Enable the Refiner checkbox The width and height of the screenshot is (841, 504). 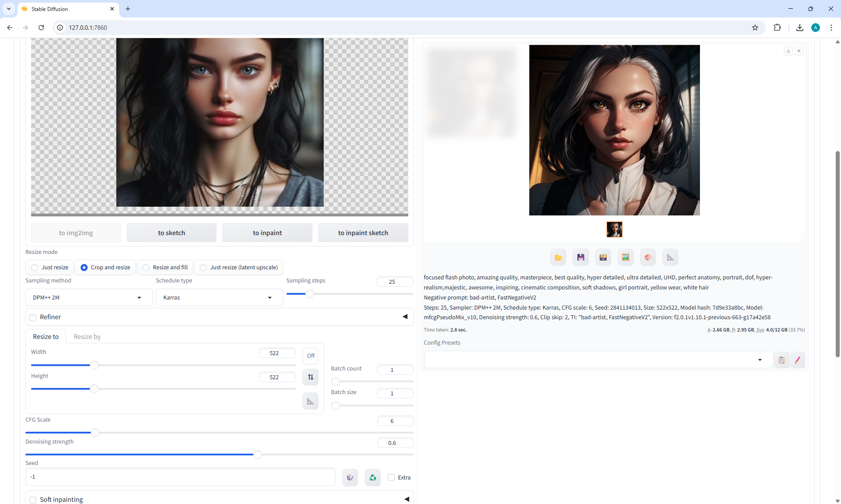click(x=33, y=317)
